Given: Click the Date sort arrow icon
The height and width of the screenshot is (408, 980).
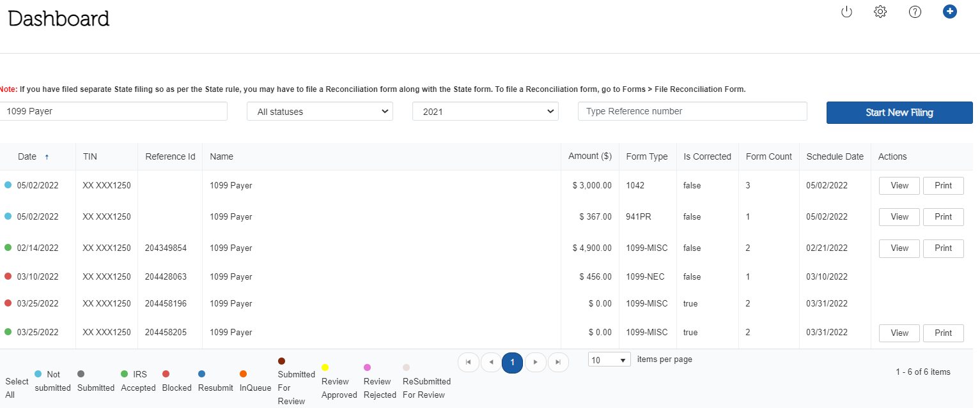Looking at the screenshot, I should (47, 157).
